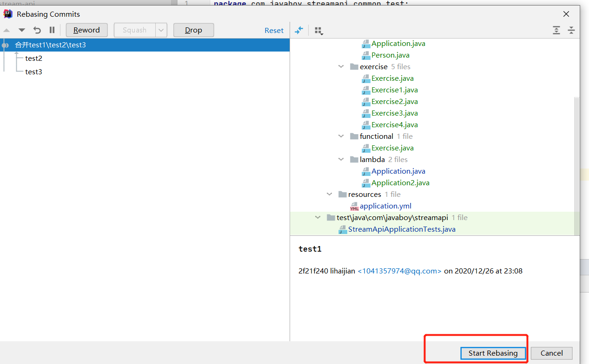The image size is (589, 364).
Task: Click the undo arrow icon
Action: click(37, 30)
